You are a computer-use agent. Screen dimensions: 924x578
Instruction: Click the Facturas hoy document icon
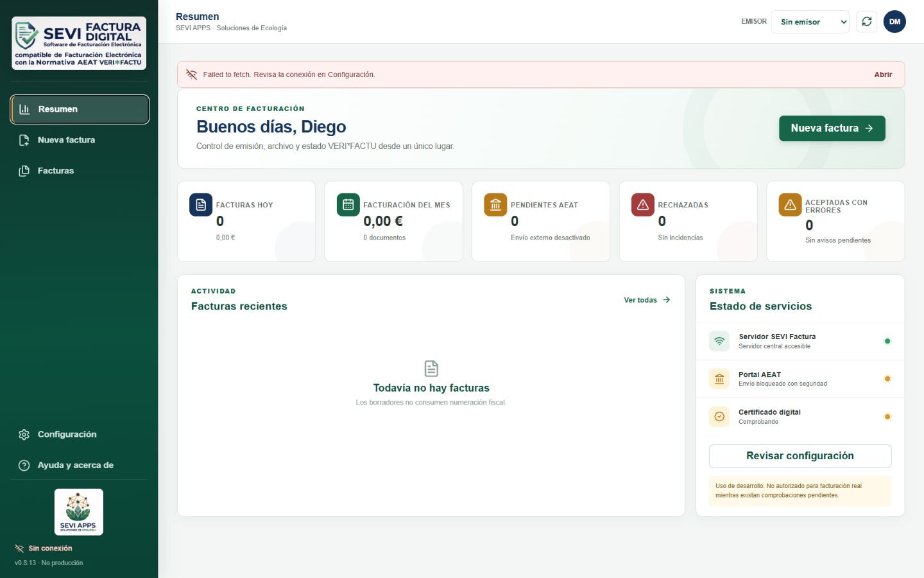201,205
